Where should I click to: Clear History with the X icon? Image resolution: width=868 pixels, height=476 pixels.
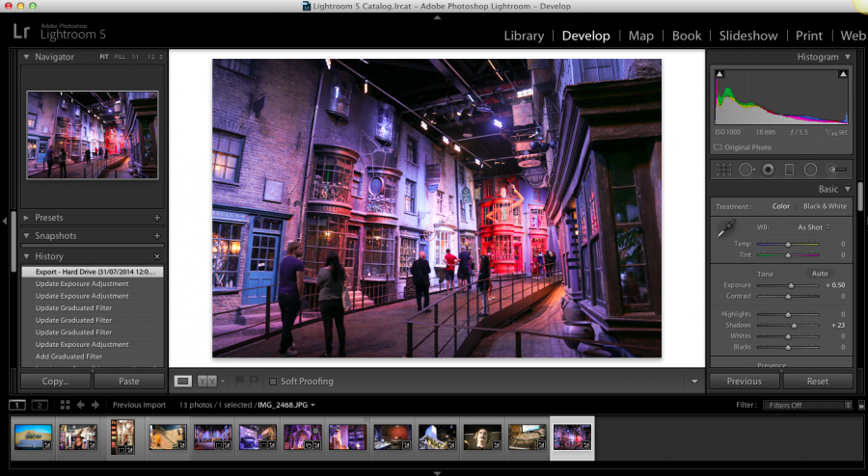[x=157, y=256]
